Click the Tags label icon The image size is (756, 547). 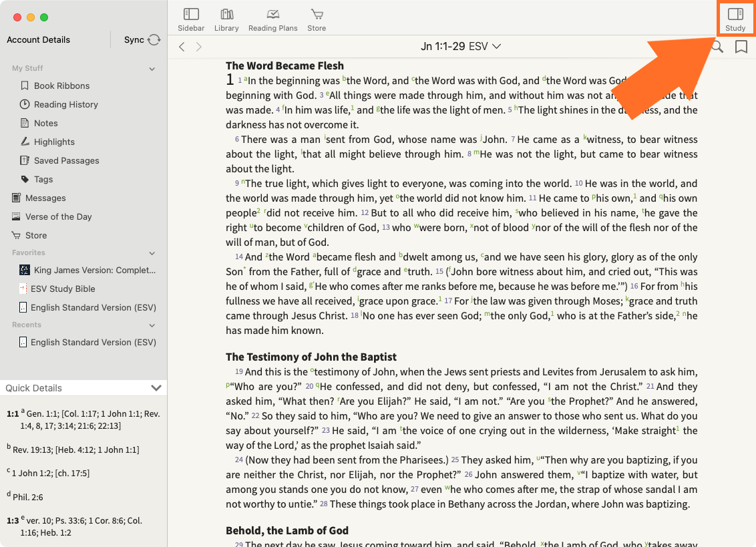pos(25,179)
